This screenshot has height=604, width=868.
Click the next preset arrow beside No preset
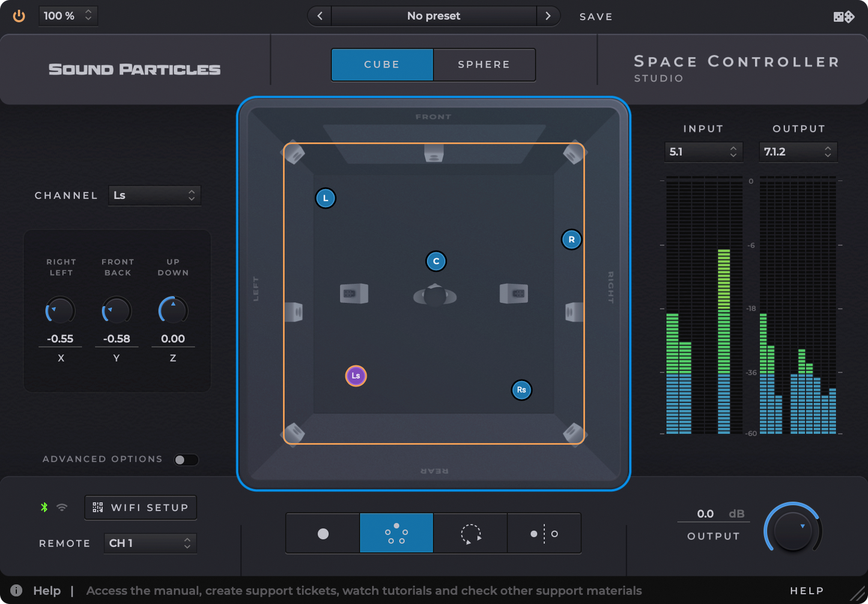tap(548, 16)
